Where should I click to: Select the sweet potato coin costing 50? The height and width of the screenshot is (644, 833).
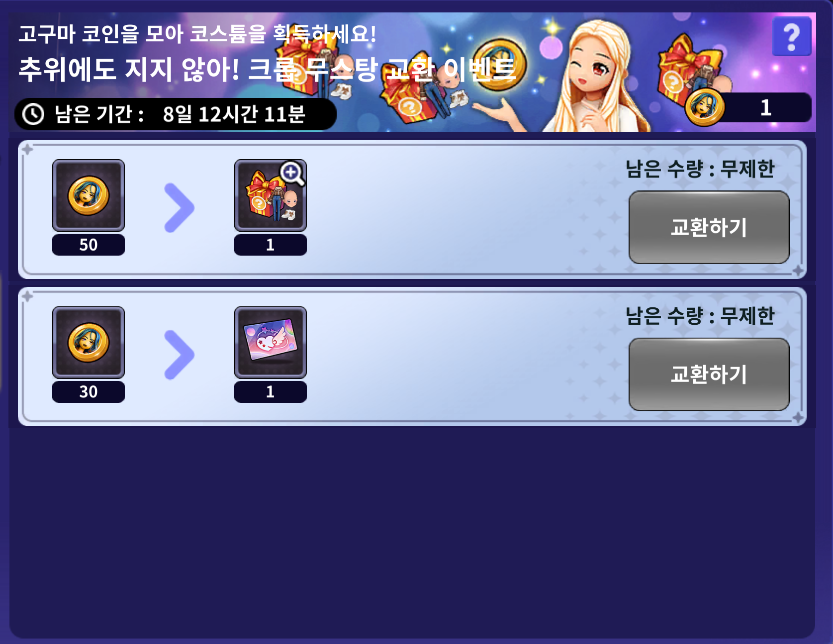click(89, 195)
